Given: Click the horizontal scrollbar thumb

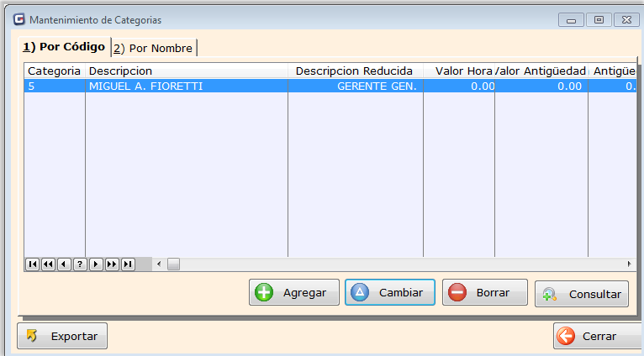Looking at the screenshot, I should (173, 264).
